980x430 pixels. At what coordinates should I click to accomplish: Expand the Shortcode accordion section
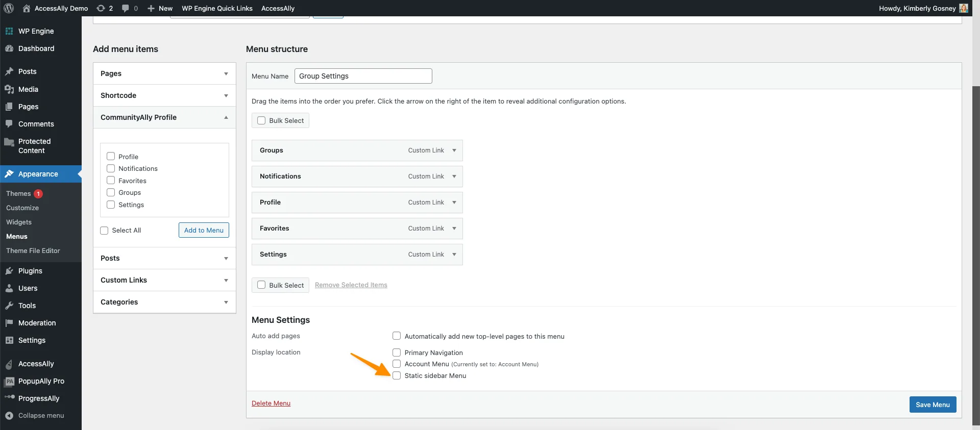164,95
